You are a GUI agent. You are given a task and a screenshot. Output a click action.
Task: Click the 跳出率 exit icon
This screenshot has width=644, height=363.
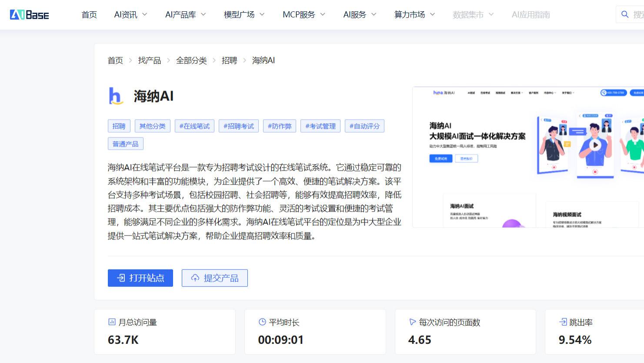tap(563, 322)
